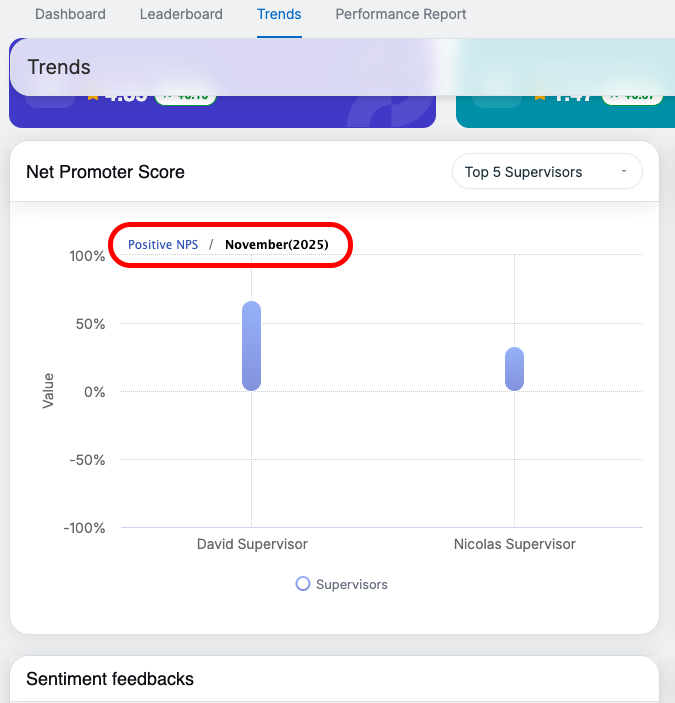Image resolution: width=675 pixels, height=703 pixels.
Task: Switch to the Dashboard tab
Action: click(x=70, y=15)
